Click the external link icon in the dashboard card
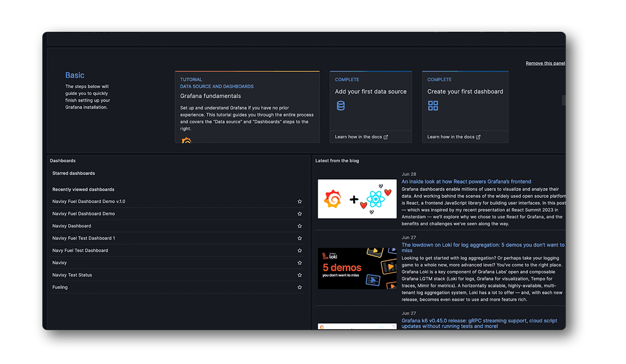626x364 pixels. coord(478,137)
